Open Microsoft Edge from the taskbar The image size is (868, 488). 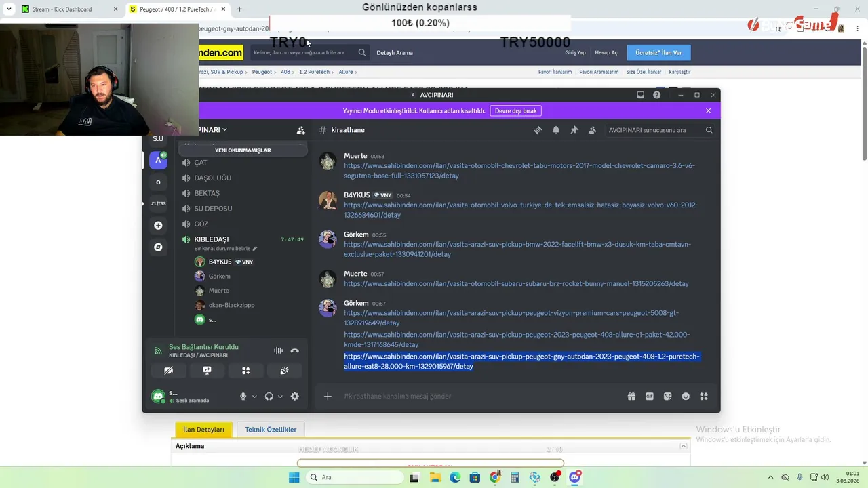[x=455, y=477]
